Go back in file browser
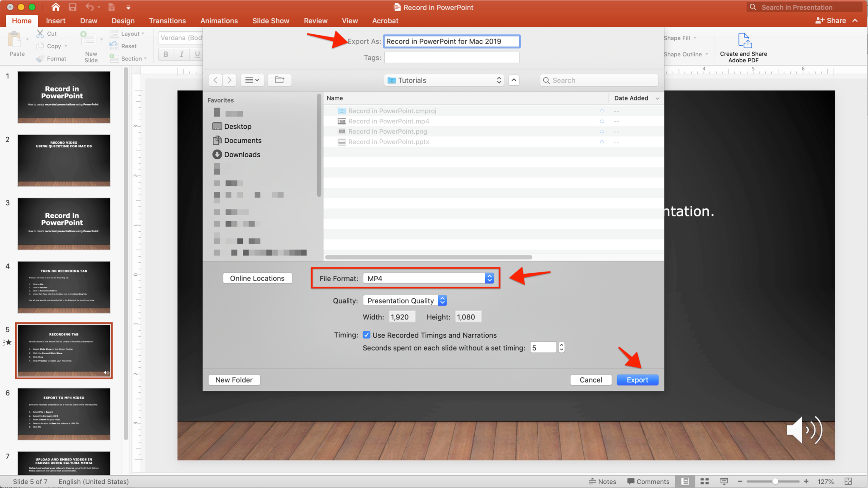Viewport: 868px width, 488px height. pos(216,80)
